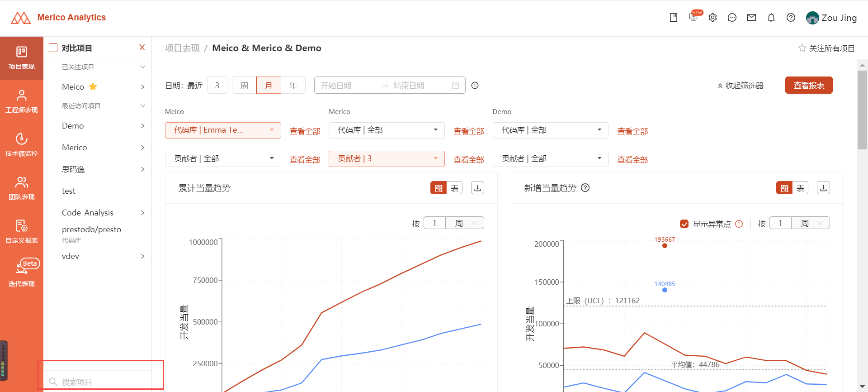
Task: Open Zou Jing user avatar
Action: pos(812,18)
